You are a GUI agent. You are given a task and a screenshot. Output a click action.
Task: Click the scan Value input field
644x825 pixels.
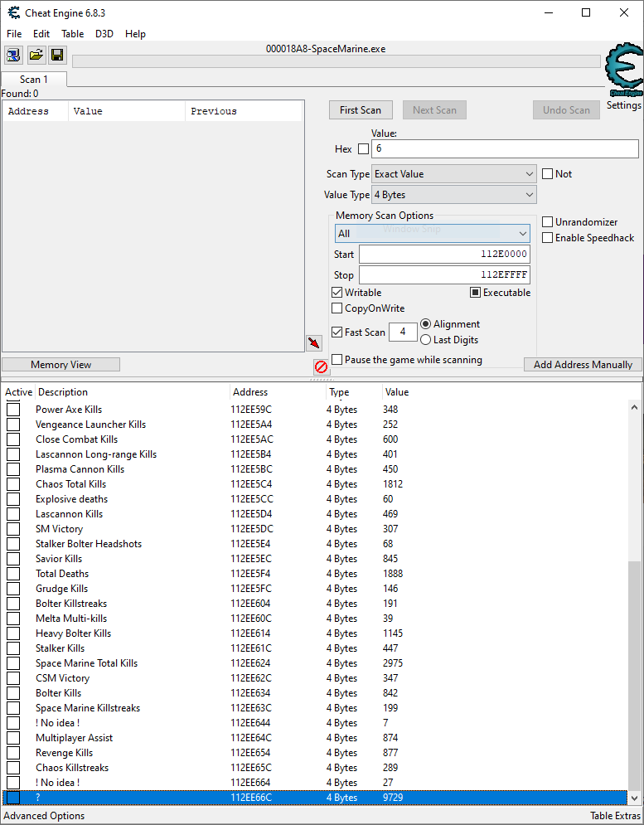[505, 149]
